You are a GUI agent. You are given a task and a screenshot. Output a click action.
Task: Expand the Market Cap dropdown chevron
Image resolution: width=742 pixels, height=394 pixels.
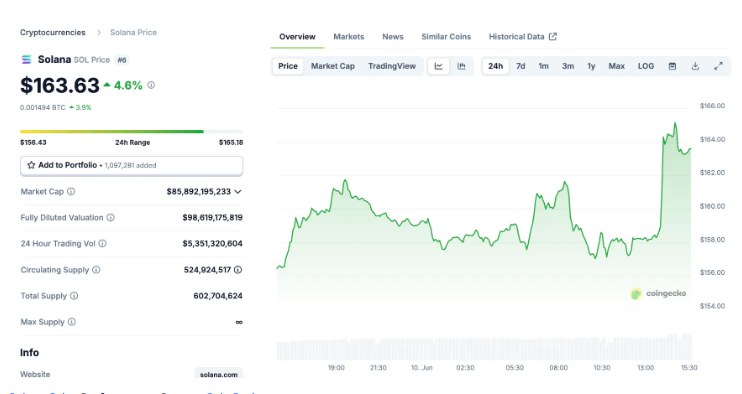tap(238, 192)
